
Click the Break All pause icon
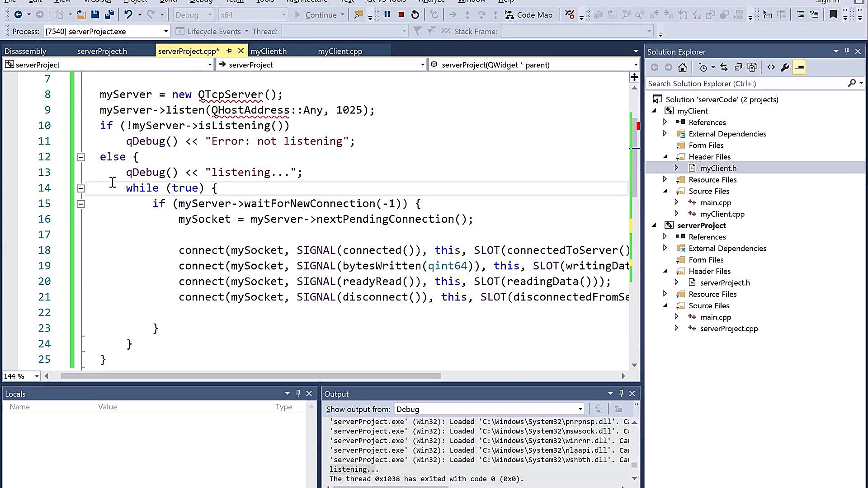(387, 14)
